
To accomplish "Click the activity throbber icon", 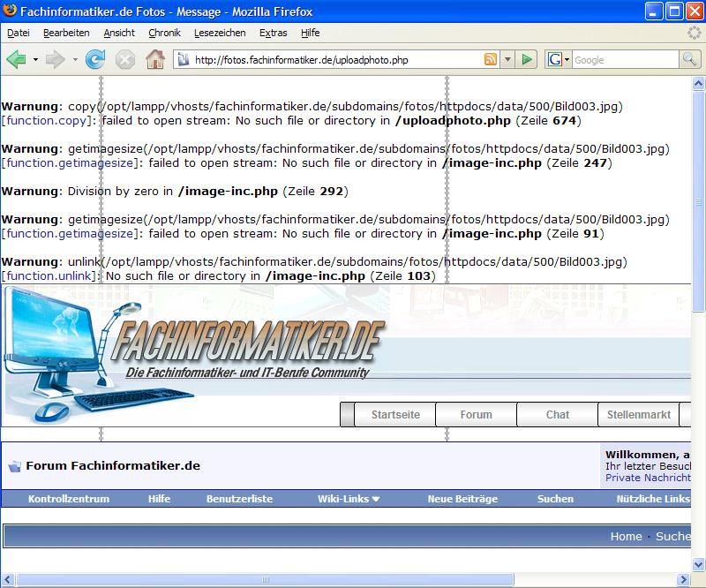I will click(695, 33).
